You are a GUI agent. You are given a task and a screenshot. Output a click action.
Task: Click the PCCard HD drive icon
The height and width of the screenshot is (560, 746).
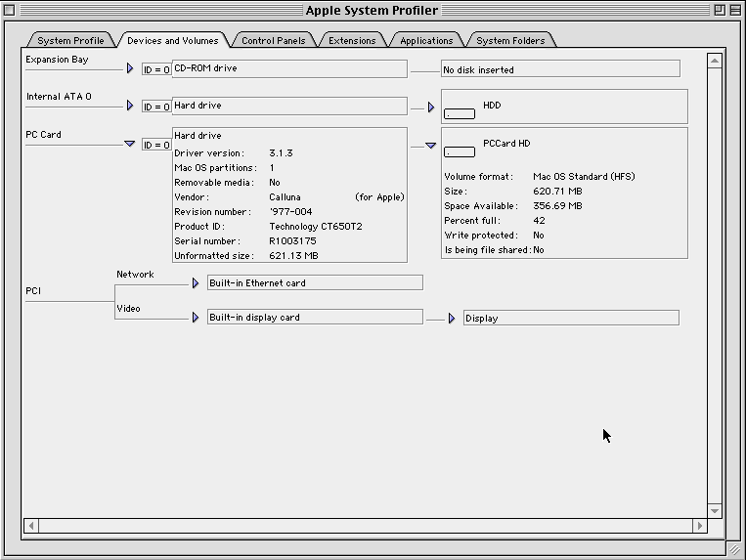(x=460, y=151)
